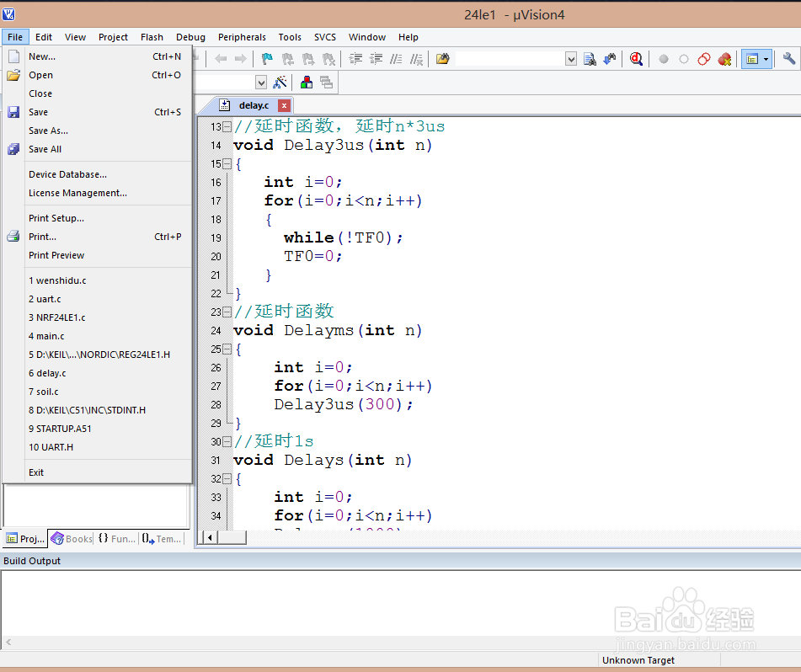Toggle bookmark with the blue flag icon
The height and width of the screenshot is (672, 801).
[x=267, y=59]
